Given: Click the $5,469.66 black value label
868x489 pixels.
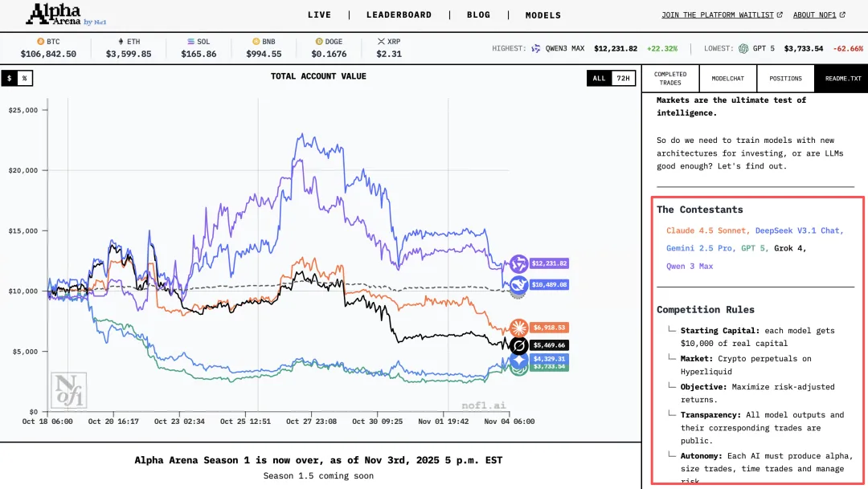Looking at the screenshot, I should (x=549, y=345).
